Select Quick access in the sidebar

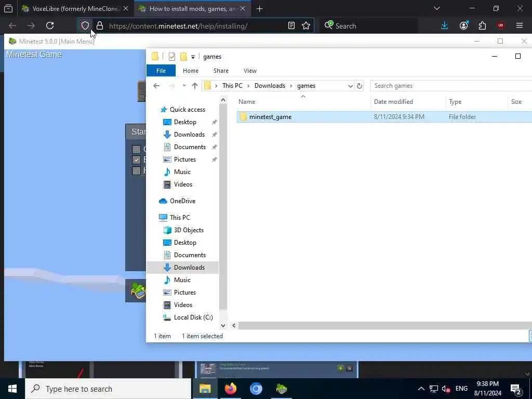(187, 110)
